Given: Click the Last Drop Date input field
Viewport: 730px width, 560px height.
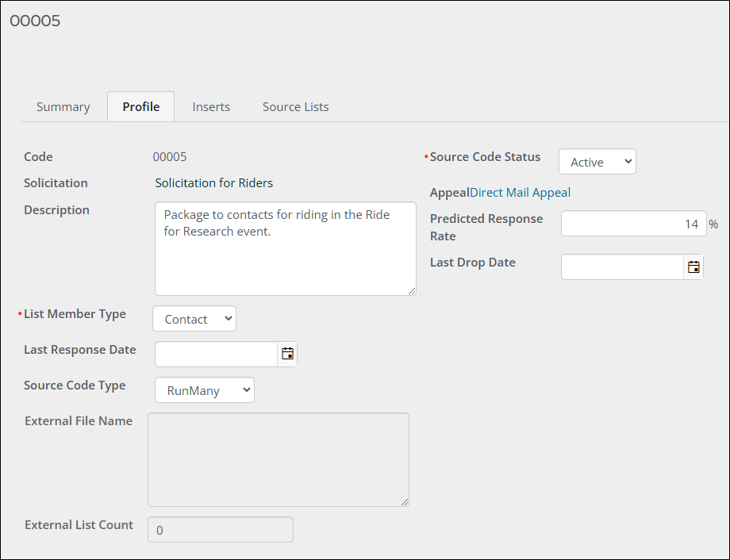Looking at the screenshot, I should click(x=622, y=267).
